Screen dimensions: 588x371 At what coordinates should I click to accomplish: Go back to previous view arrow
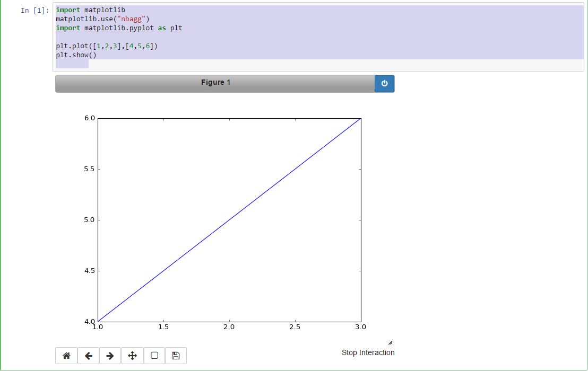[89, 356]
